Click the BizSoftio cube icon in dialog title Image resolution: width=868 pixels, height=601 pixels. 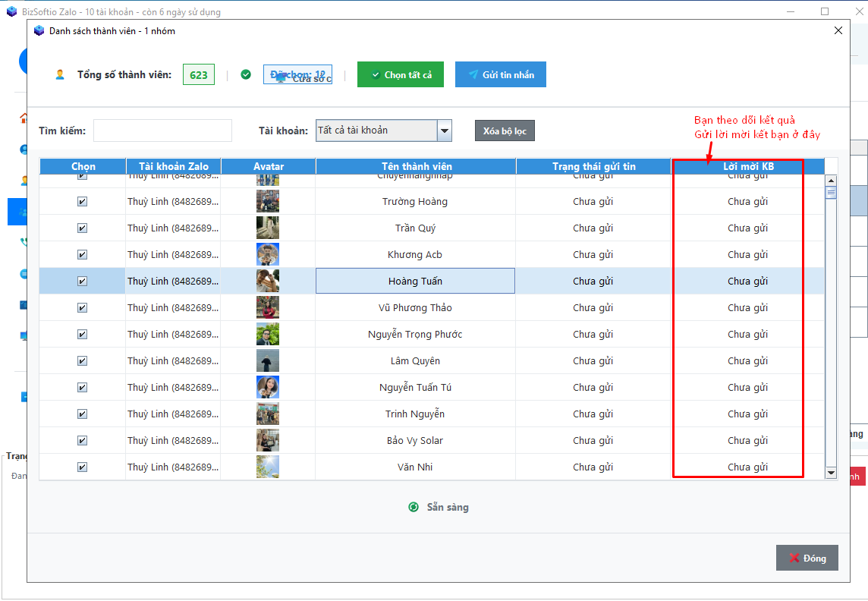(39, 31)
